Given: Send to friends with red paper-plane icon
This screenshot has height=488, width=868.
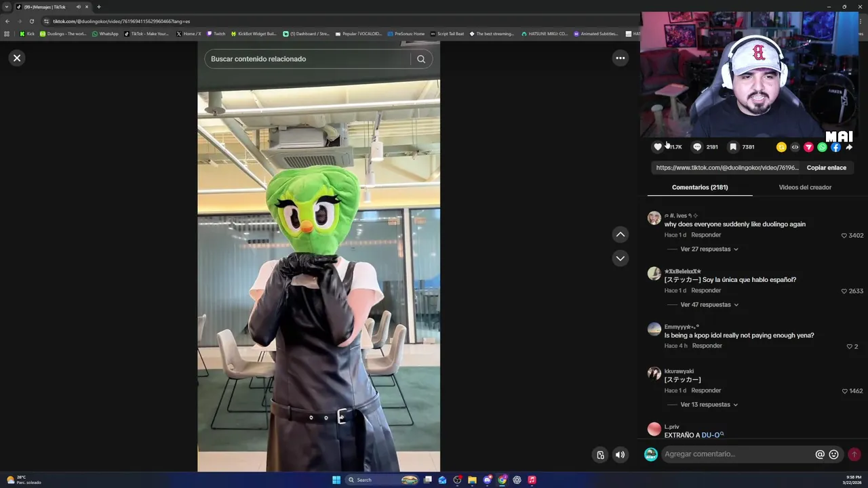Looking at the screenshot, I should coord(808,147).
